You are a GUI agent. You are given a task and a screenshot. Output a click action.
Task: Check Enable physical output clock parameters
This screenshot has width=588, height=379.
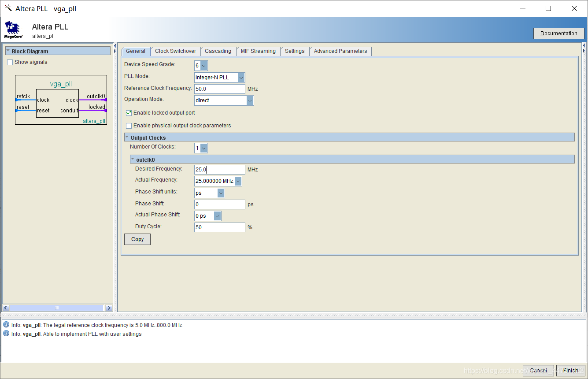pos(129,126)
